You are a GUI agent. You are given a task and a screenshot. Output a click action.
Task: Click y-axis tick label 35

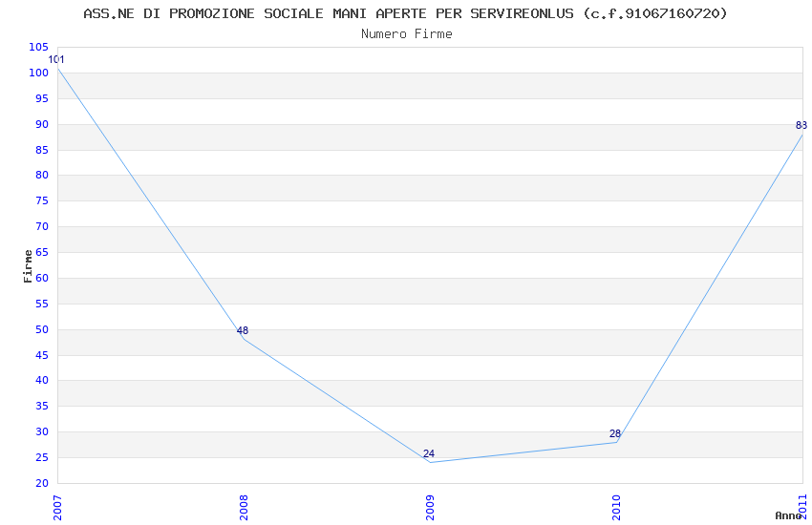42,406
